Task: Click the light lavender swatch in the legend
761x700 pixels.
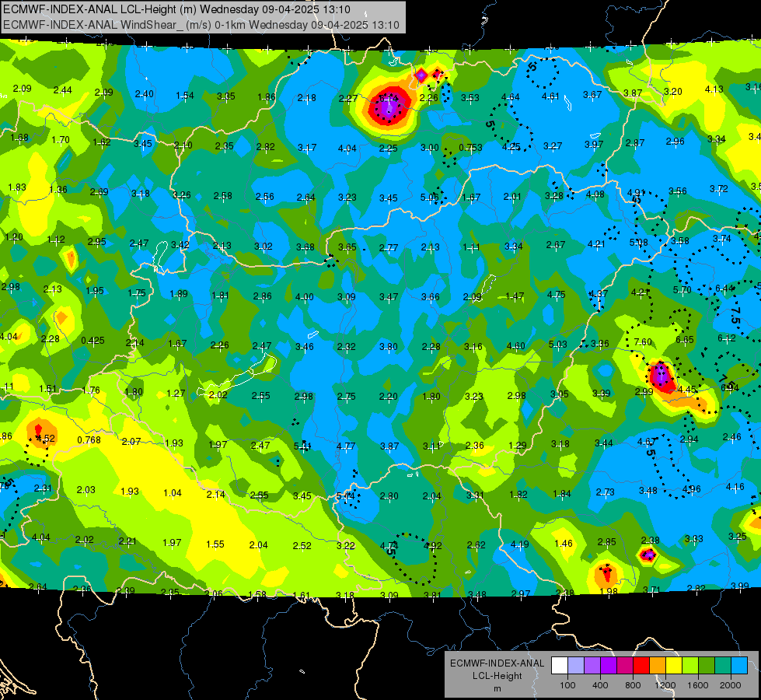Action: pos(576,666)
